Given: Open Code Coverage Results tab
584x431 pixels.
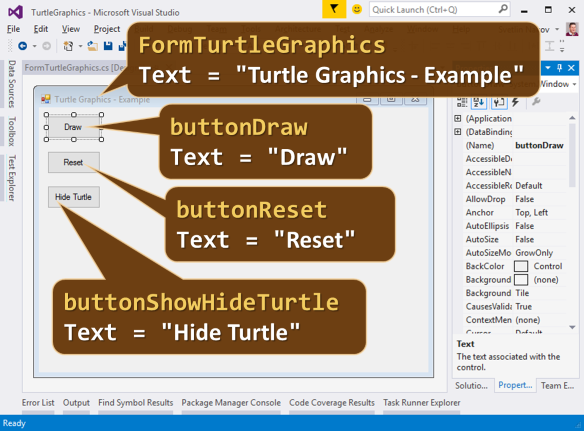Looking at the screenshot, I should 332,403.
